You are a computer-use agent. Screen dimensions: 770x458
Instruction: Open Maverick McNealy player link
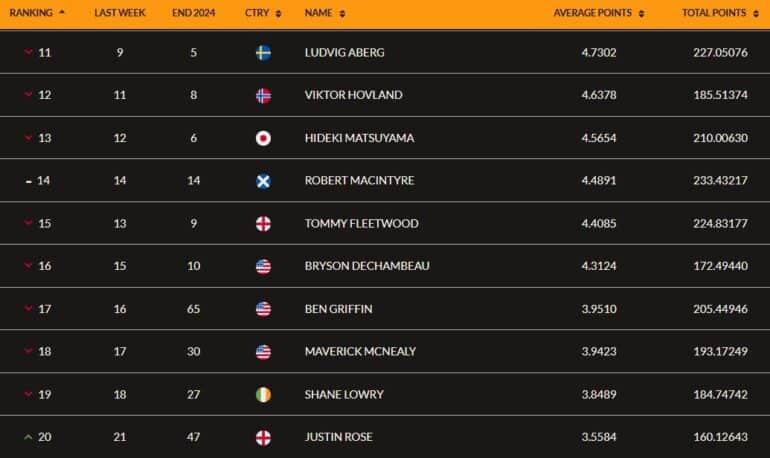[360, 351]
